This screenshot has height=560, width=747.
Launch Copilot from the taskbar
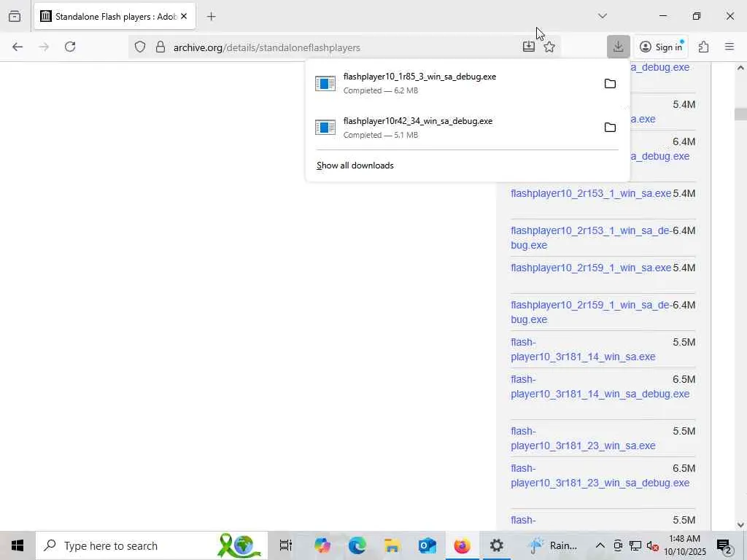pos(322,545)
